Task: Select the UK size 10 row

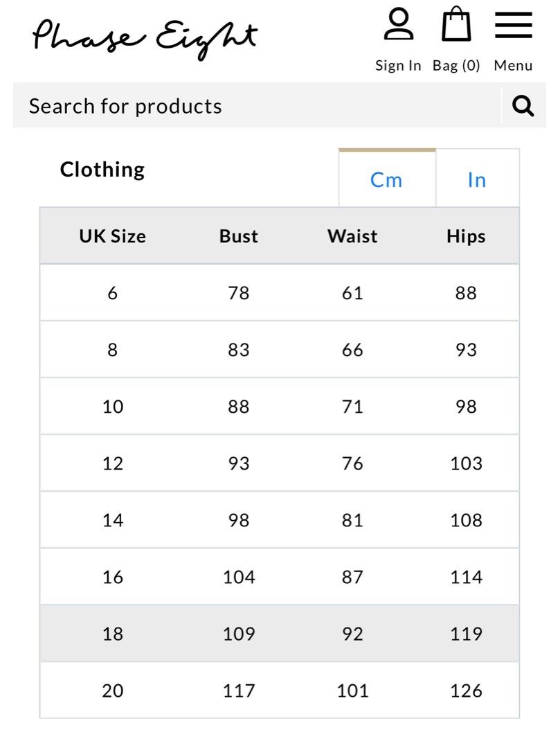Action: pyautogui.click(x=280, y=406)
